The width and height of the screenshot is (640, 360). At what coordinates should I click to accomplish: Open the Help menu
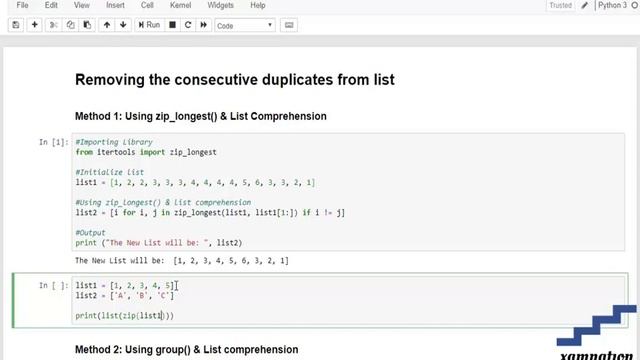(258, 5)
